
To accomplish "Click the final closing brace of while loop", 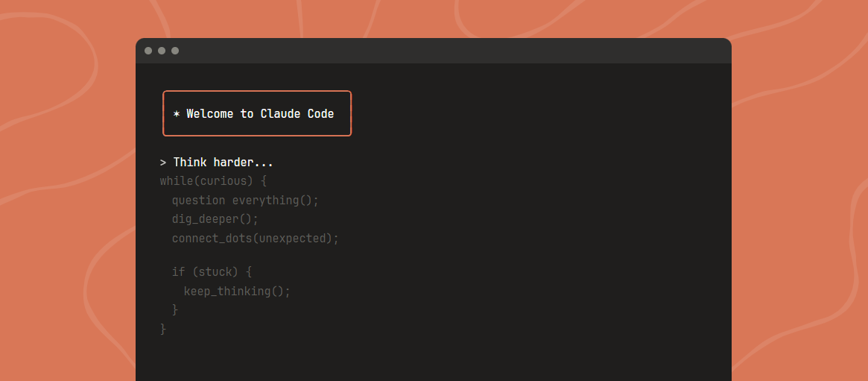I will [x=163, y=329].
